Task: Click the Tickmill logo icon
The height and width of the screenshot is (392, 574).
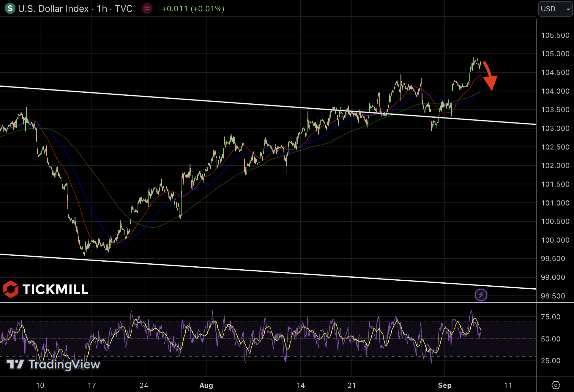Action: click(11, 289)
